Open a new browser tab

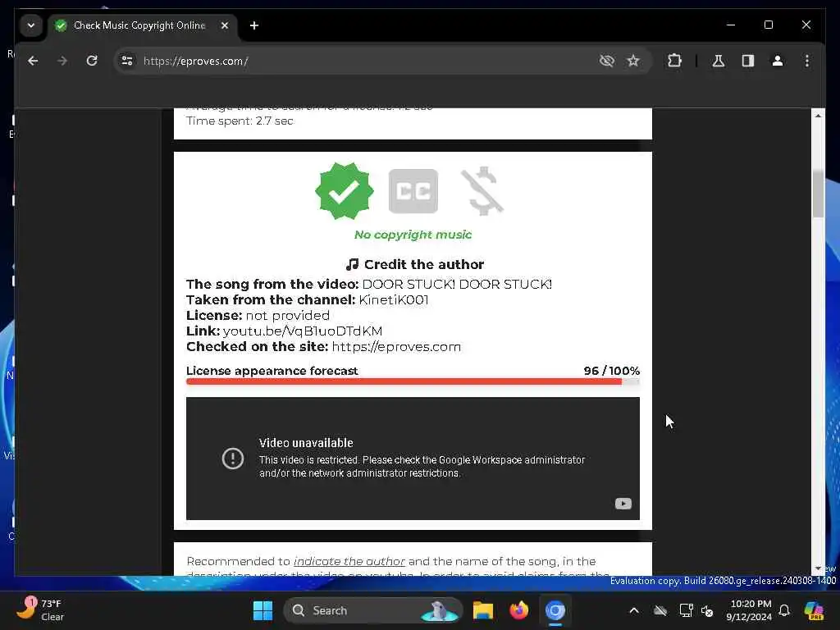[254, 25]
